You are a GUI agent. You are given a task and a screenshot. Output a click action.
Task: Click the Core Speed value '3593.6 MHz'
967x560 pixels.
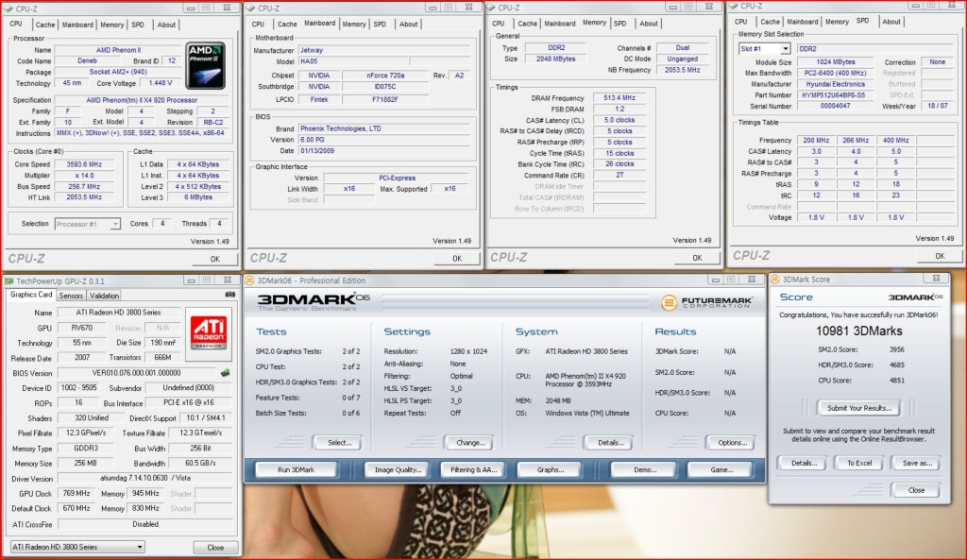[x=84, y=164]
